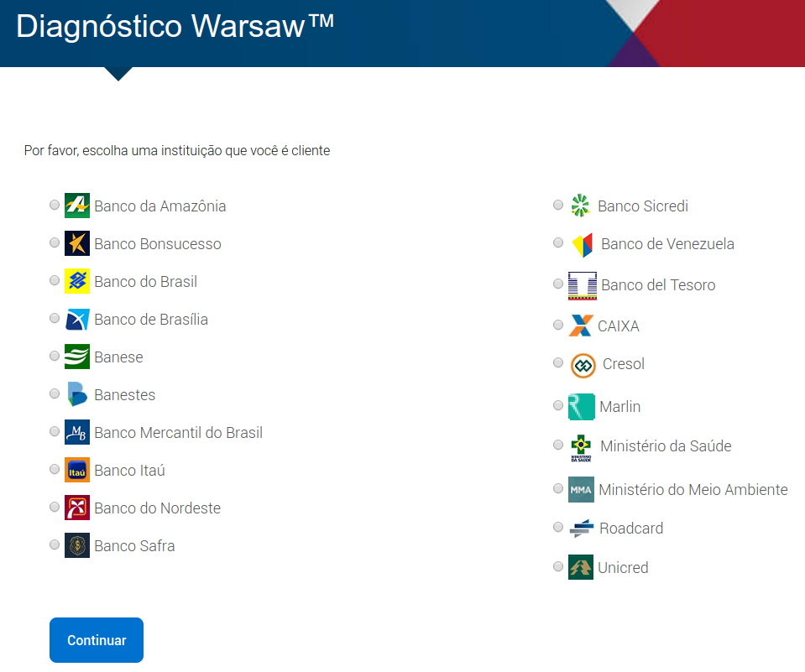
Task: Select the Banco Sicredi radio button
Action: [558, 205]
